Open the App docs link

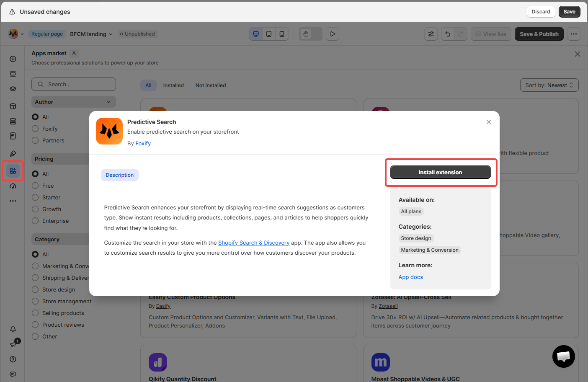pyautogui.click(x=411, y=277)
